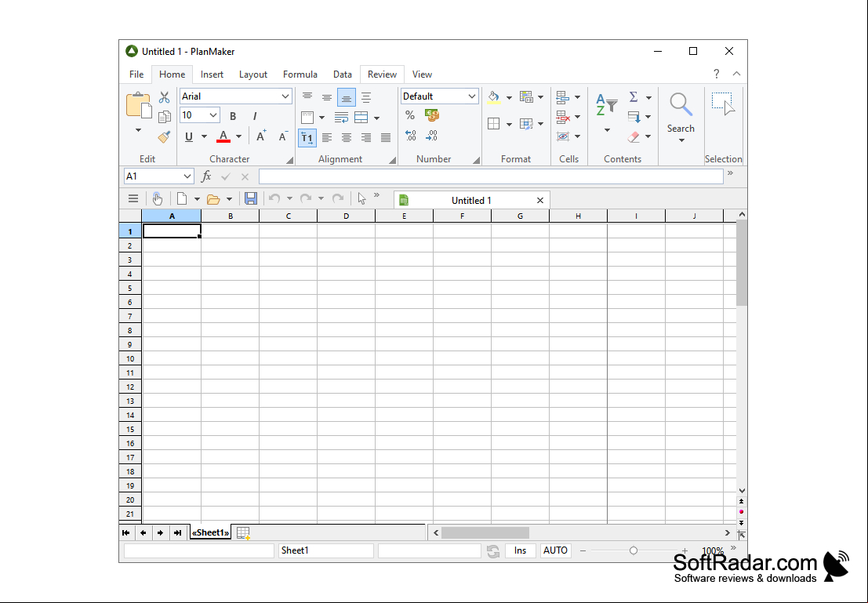Switch to the Layout ribbon tab
This screenshot has width=868, height=603.
(253, 74)
